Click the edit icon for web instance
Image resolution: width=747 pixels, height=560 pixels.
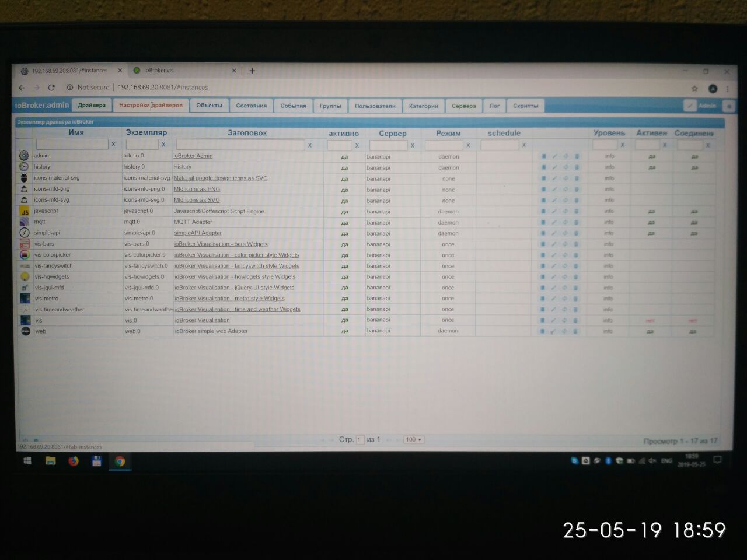(x=553, y=331)
